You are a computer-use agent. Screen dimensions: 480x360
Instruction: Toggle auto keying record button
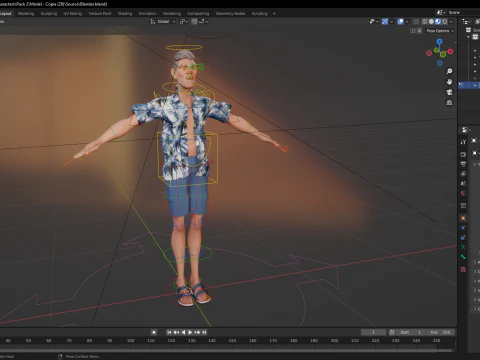[x=154, y=332]
